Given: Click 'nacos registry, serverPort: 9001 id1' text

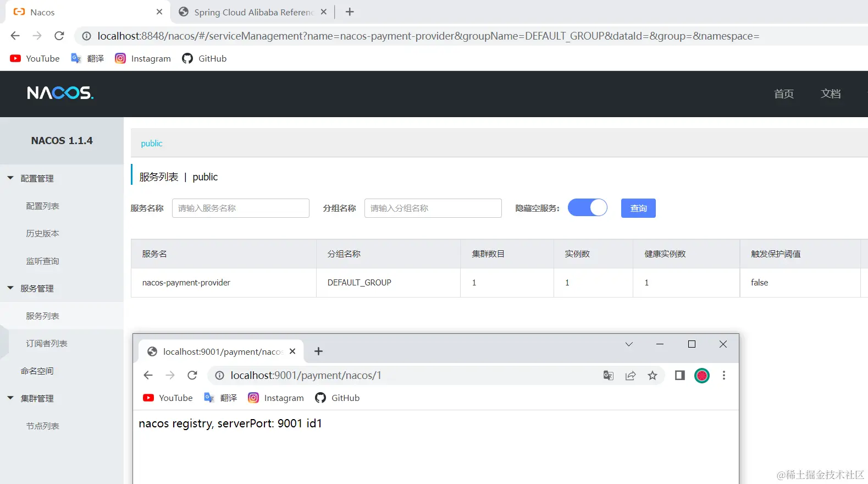Looking at the screenshot, I should point(230,423).
